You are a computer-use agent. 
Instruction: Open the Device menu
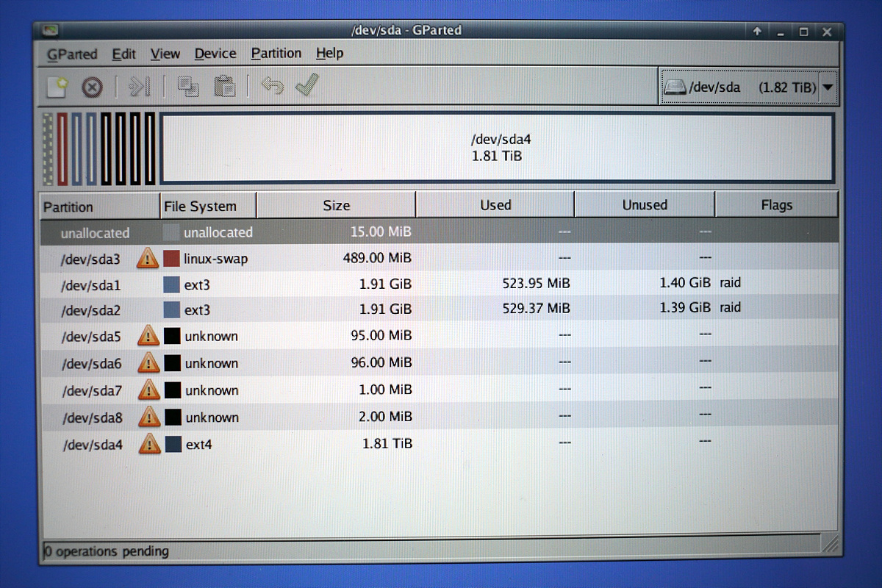[215, 54]
